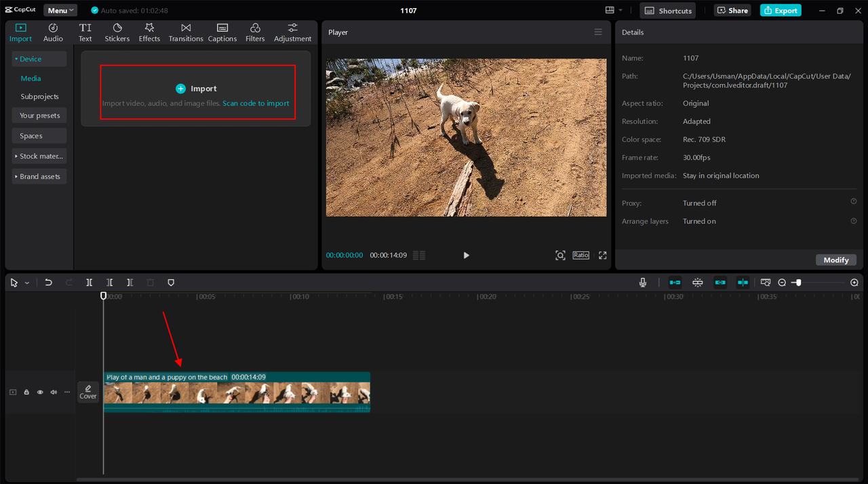Viewport: 868px width, 484px height.
Task: Click the Share button
Action: coord(732,10)
